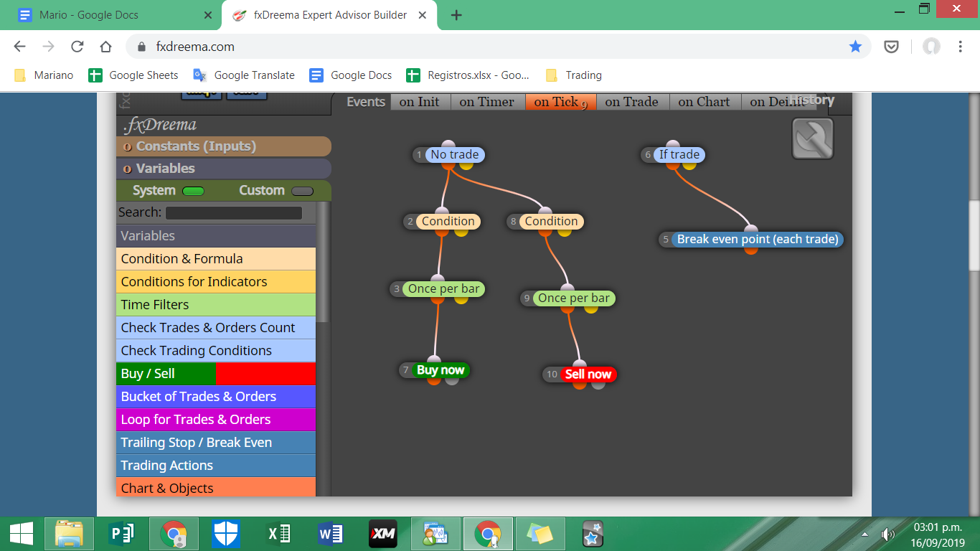Select the on Tick event tab
This screenshot has width=980, height=551.
561,102
